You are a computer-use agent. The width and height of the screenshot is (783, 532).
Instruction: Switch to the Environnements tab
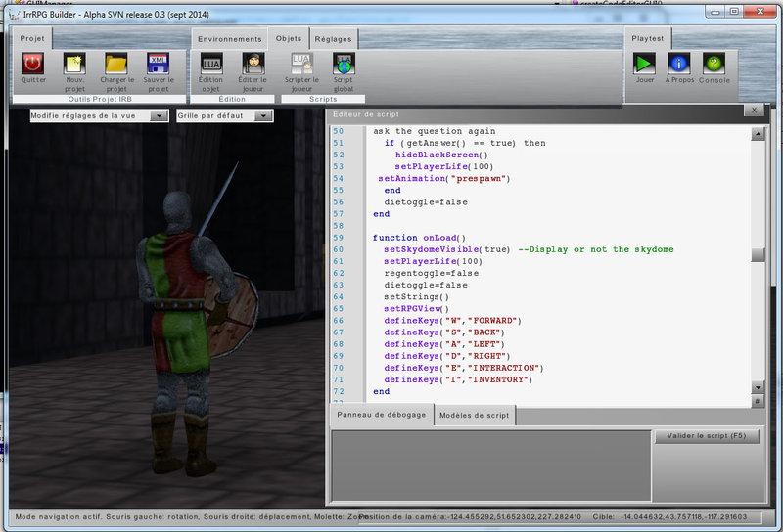click(x=229, y=38)
